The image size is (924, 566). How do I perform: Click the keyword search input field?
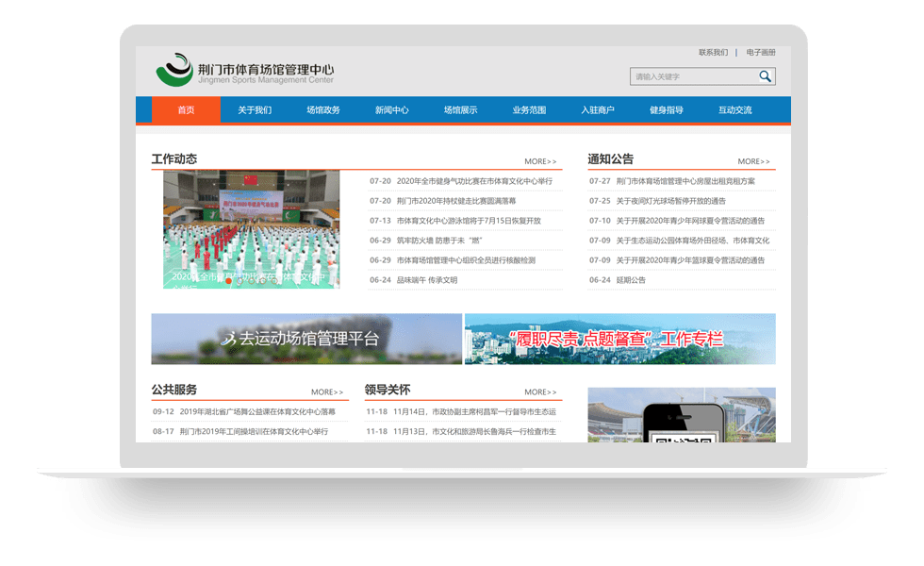tap(693, 76)
